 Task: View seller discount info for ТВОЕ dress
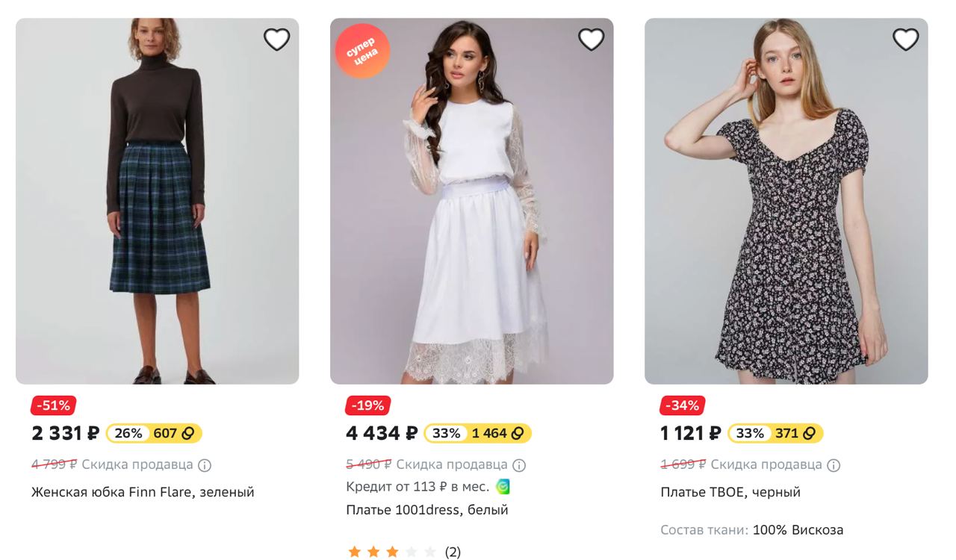pos(834,465)
